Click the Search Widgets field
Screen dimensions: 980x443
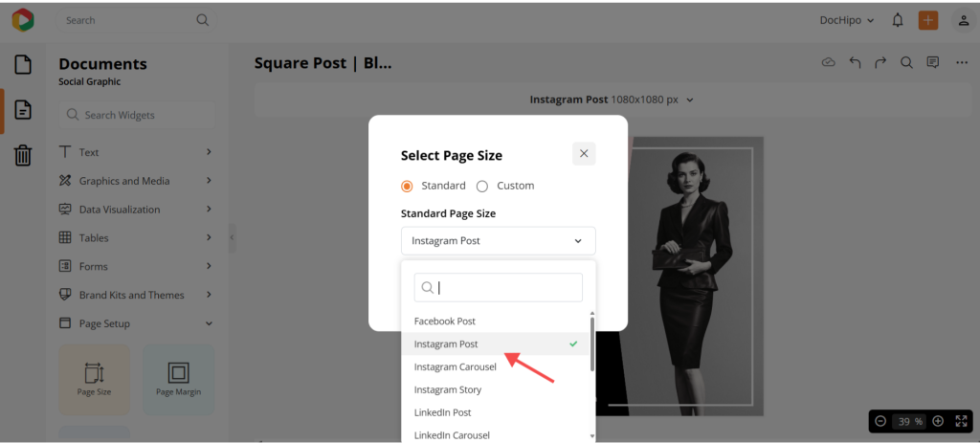click(136, 115)
